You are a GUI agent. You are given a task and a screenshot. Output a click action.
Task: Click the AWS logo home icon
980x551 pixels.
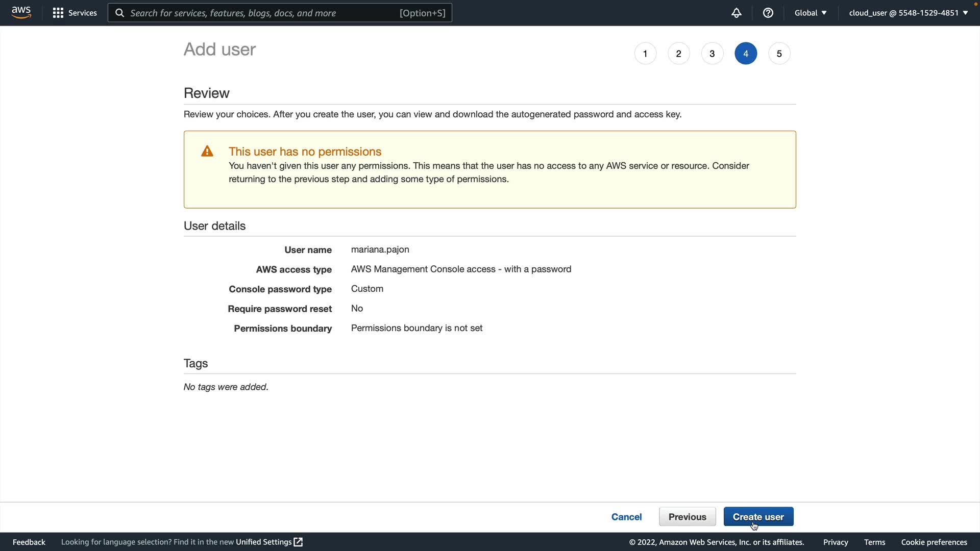point(21,12)
